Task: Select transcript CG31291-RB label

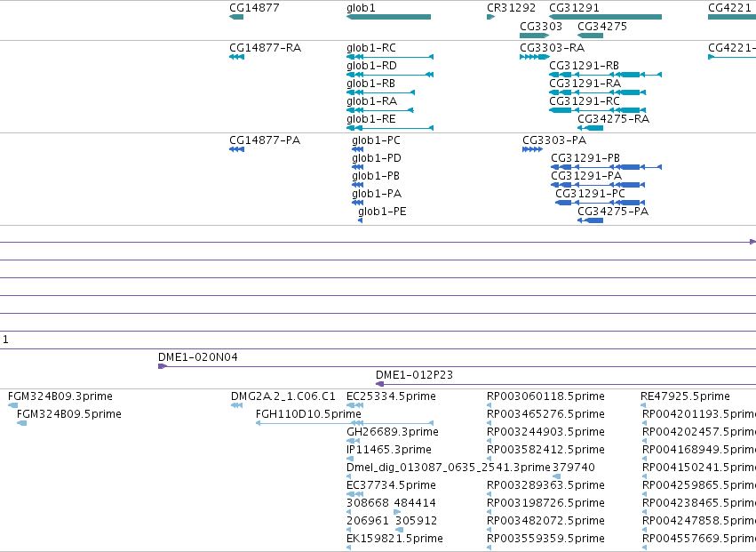Action: [x=584, y=66]
